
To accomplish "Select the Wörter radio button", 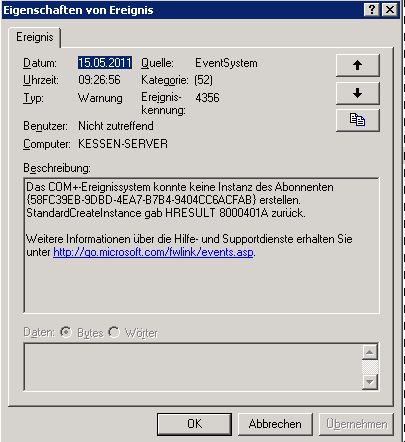I will click(x=114, y=332).
